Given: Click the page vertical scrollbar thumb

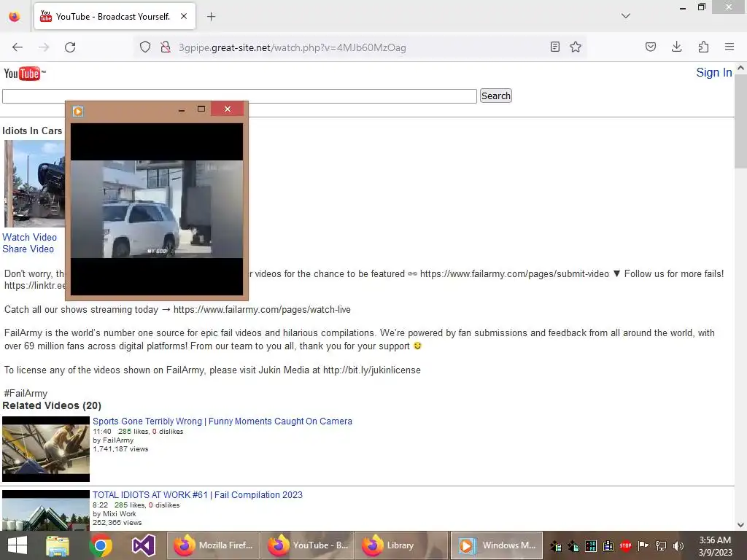Looking at the screenshot, I should [740, 121].
